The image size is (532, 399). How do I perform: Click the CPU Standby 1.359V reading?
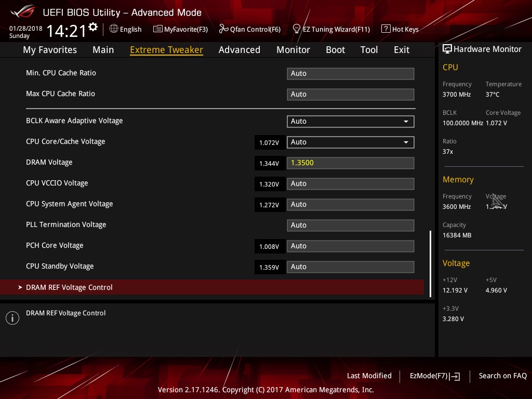coord(270,267)
